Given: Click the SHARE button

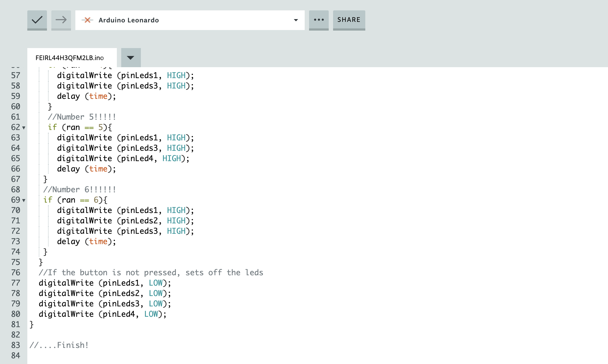Looking at the screenshot, I should pos(349,20).
